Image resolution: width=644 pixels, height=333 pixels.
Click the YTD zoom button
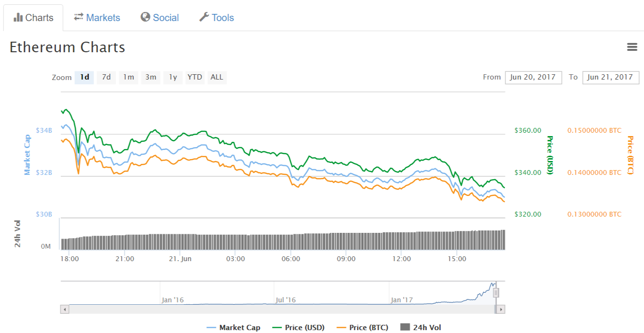pos(195,77)
